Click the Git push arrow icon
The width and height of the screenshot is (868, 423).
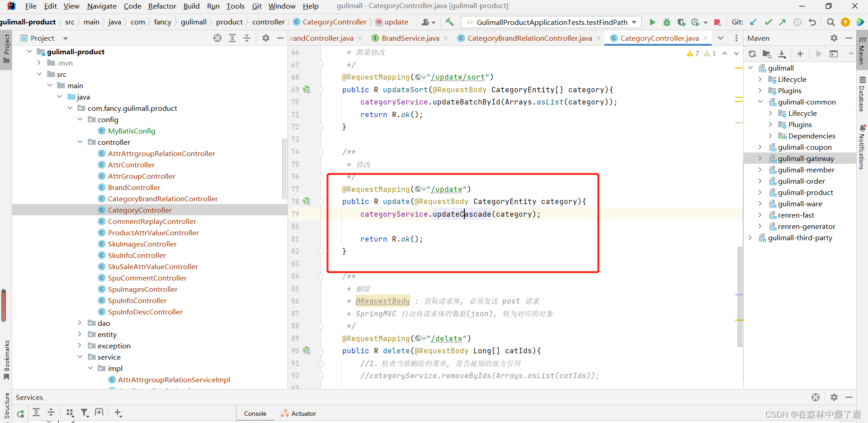click(783, 22)
